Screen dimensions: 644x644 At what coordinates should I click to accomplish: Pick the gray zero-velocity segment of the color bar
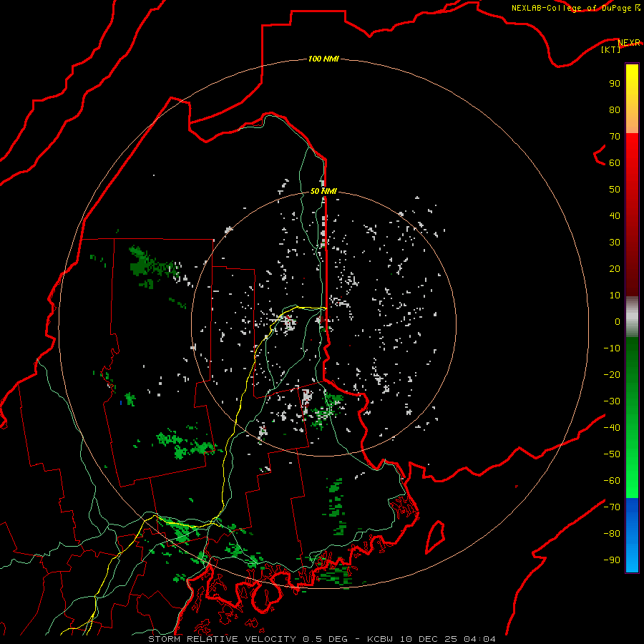pyautogui.click(x=632, y=317)
